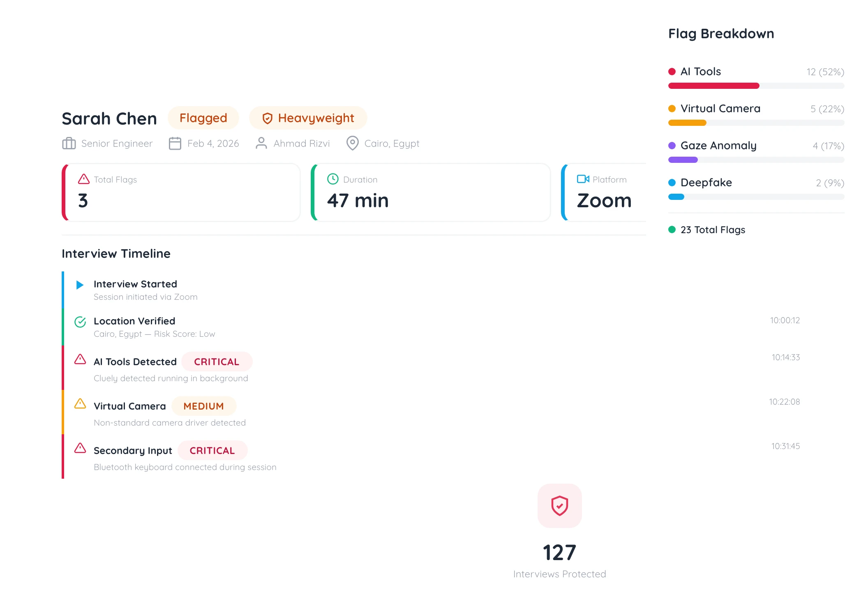
Task: Click the calendar icon next to Feb 4, 2026
Action: pos(175,144)
